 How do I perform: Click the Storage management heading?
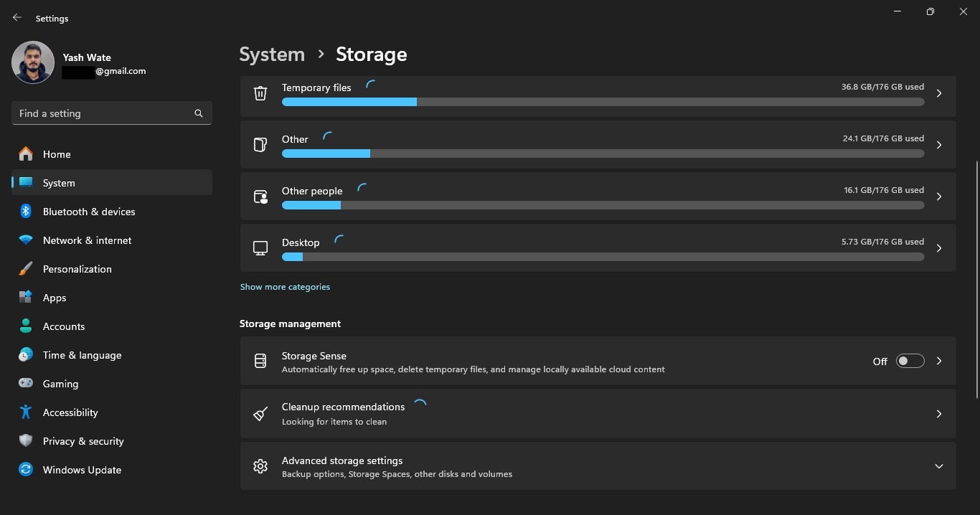click(x=290, y=323)
